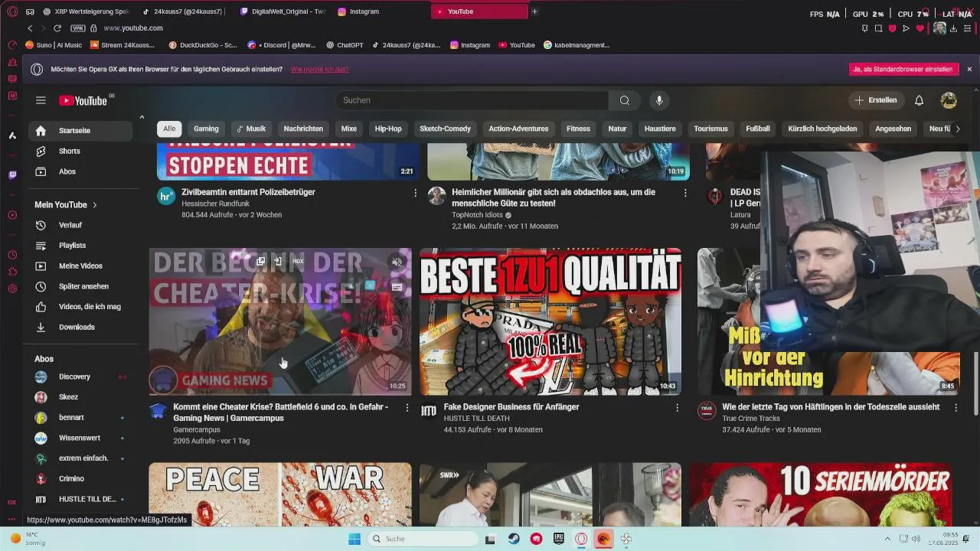The width and height of the screenshot is (980, 551).
Task: Dismiss the default browser banner
Action: point(969,69)
